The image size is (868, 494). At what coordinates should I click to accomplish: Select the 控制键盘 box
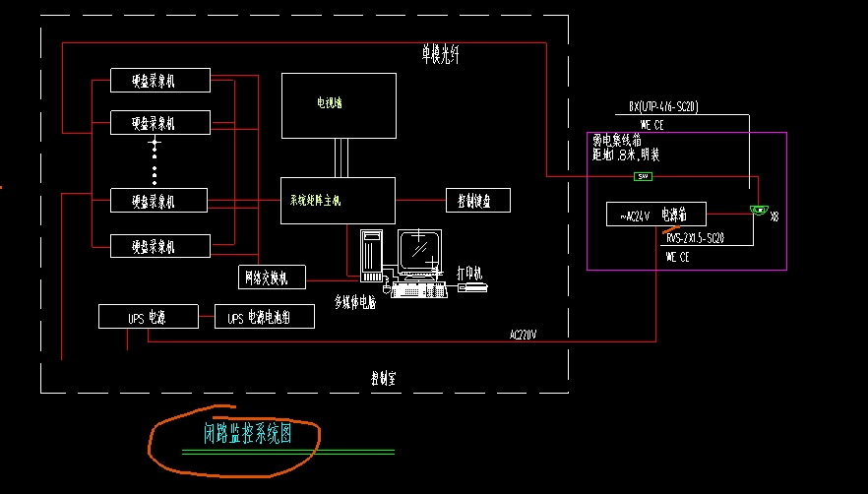(x=478, y=201)
